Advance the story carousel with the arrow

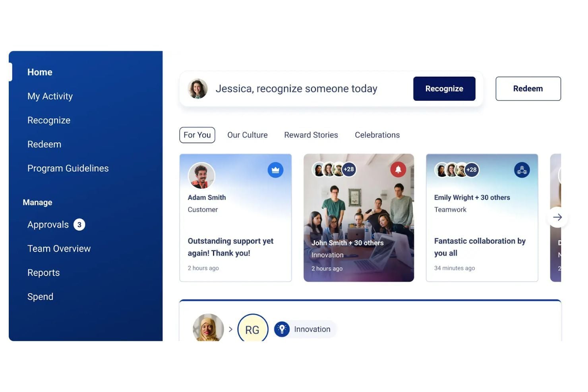[x=558, y=217]
